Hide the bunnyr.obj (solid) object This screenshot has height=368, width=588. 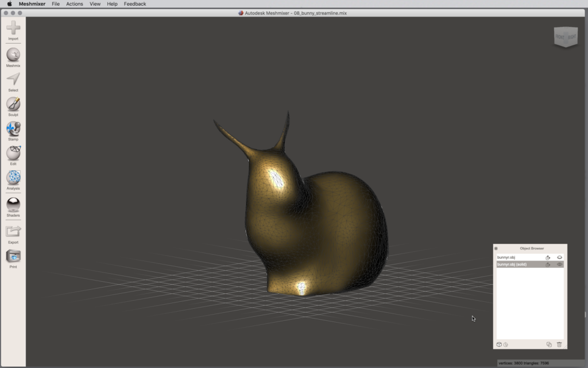click(x=559, y=264)
